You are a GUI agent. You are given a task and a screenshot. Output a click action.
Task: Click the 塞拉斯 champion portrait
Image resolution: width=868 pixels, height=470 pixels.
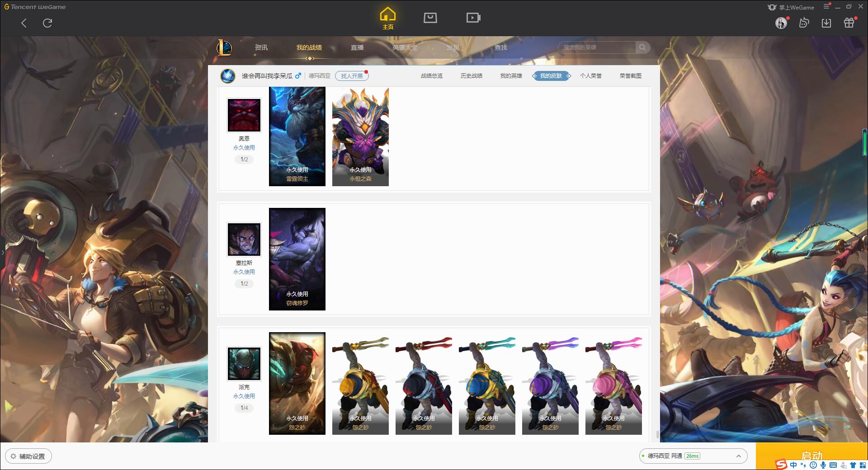244,240
